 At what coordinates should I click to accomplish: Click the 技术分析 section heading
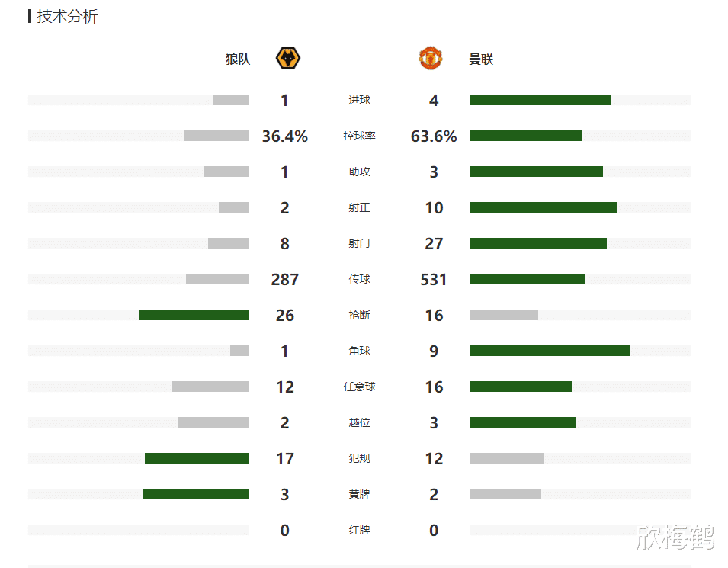67,17
